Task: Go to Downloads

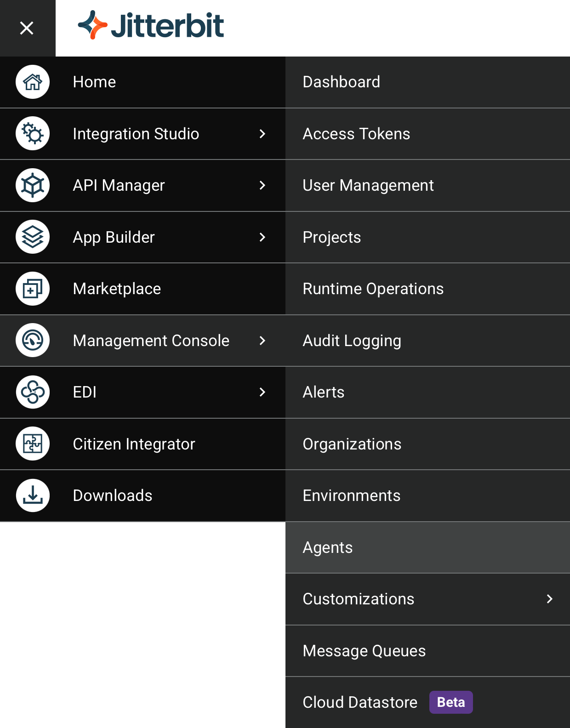Action: (142, 496)
